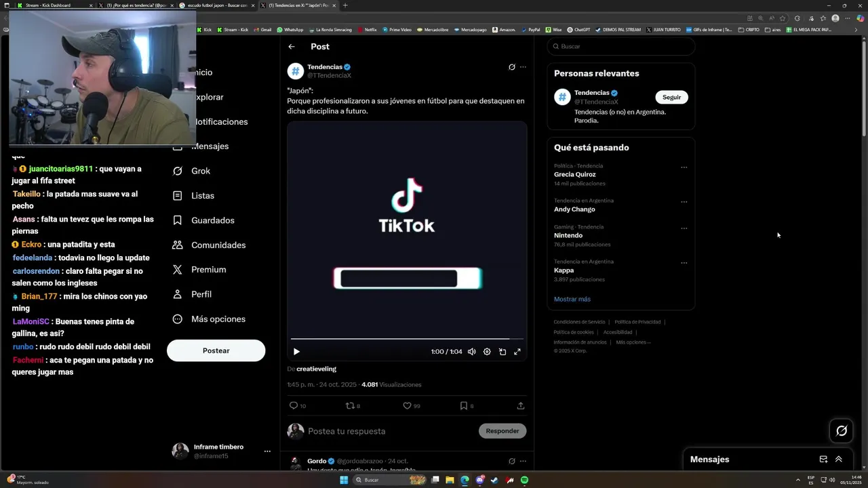Open Guardados bookmarks page
The image size is (868, 488).
click(203, 220)
